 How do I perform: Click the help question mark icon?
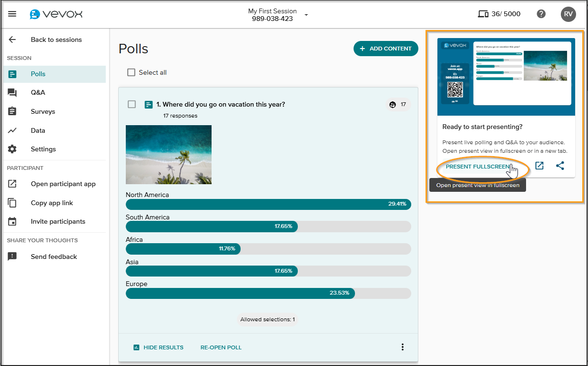541,14
